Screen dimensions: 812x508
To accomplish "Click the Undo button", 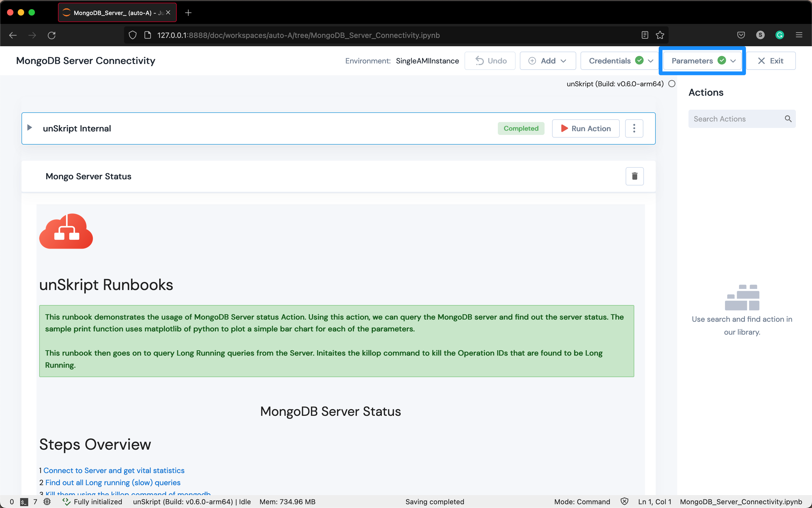I will pos(490,61).
